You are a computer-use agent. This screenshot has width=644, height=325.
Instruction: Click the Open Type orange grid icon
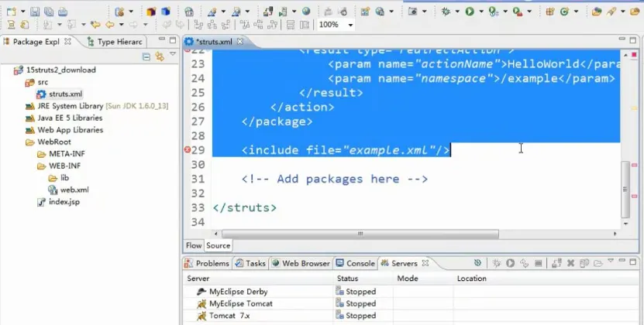(x=550, y=12)
